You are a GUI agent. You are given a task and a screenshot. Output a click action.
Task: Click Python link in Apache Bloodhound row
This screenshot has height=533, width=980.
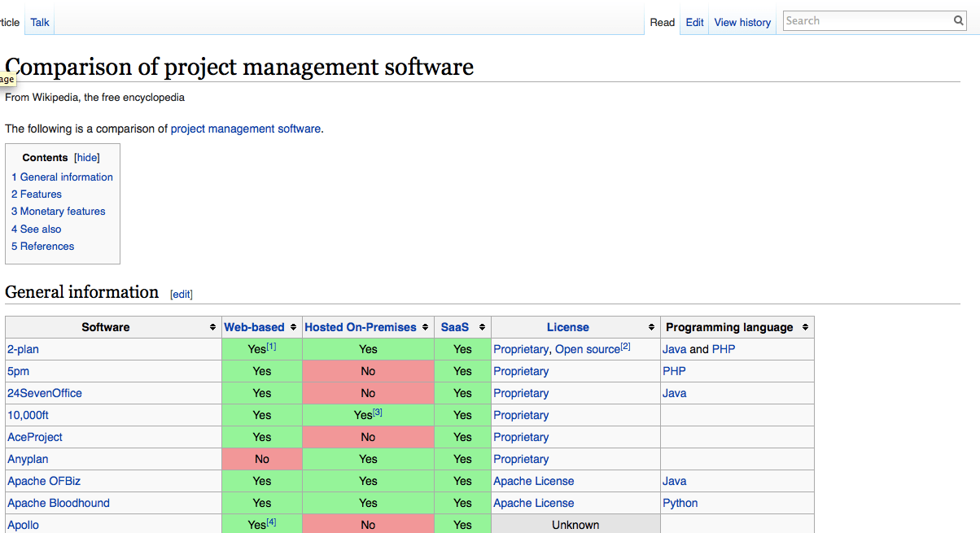coord(680,503)
